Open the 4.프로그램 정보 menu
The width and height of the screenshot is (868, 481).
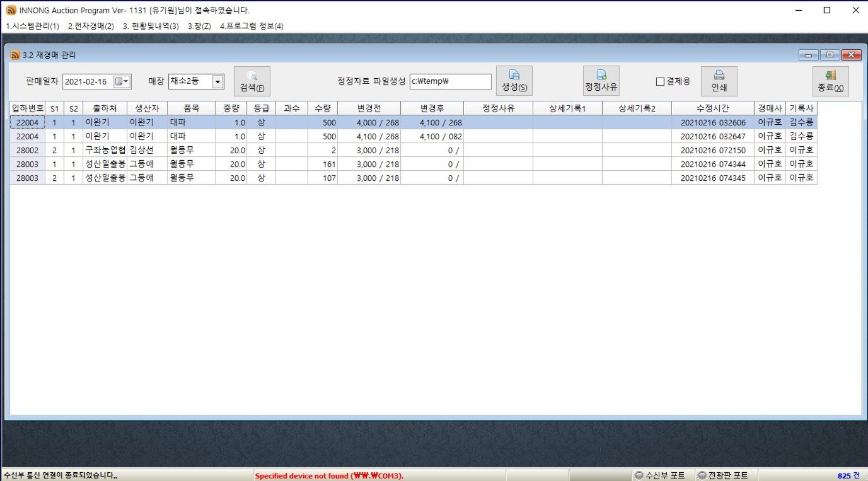(252, 26)
